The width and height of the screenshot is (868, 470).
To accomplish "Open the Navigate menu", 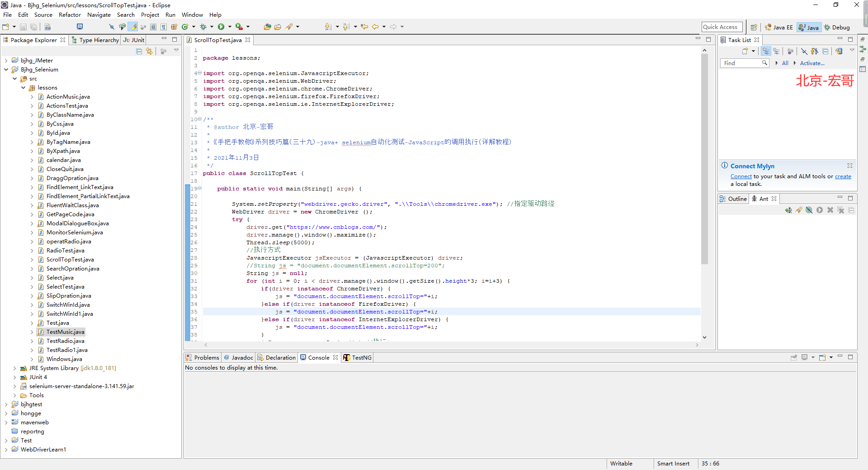I will point(99,15).
